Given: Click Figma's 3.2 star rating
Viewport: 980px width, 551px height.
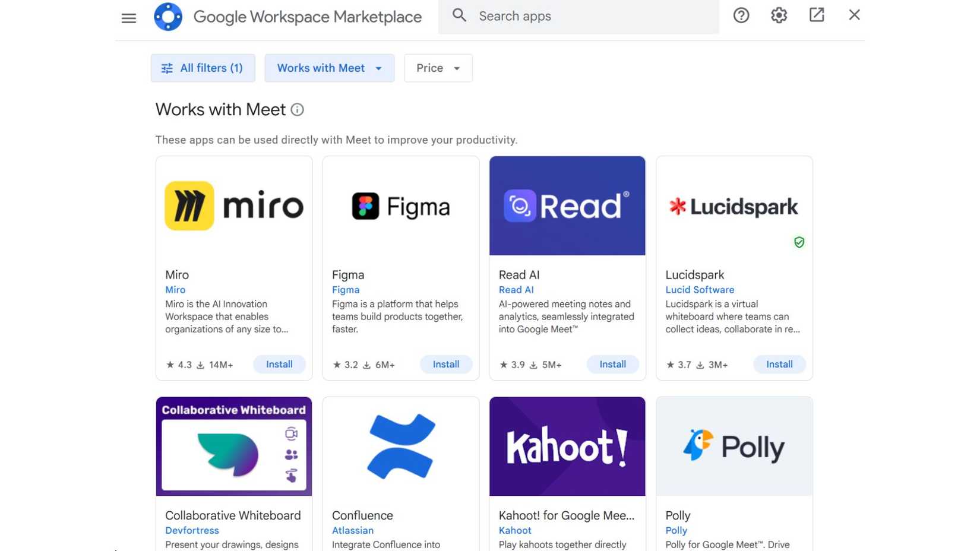Looking at the screenshot, I should 346,365.
